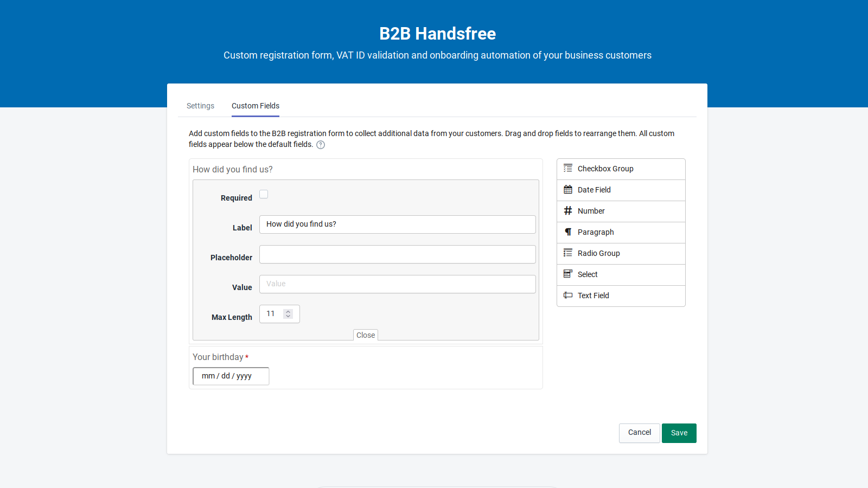Click the Checkbox Group list icon
The height and width of the screenshot is (488, 868).
pos(568,169)
